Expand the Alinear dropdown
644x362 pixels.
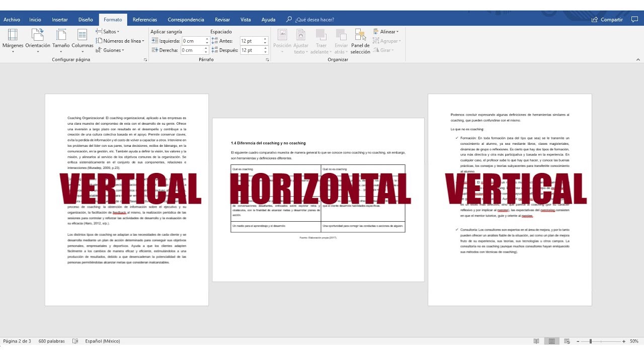pyautogui.click(x=386, y=32)
